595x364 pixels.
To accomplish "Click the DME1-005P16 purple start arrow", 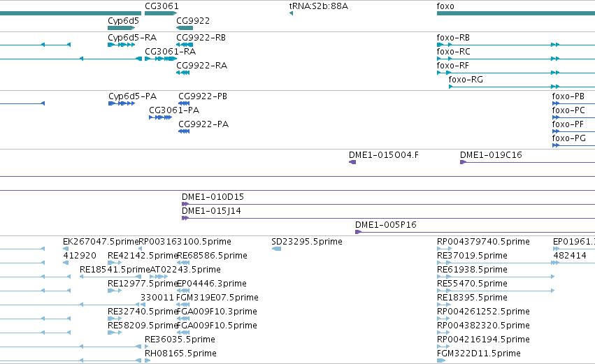I will pos(358,232).
